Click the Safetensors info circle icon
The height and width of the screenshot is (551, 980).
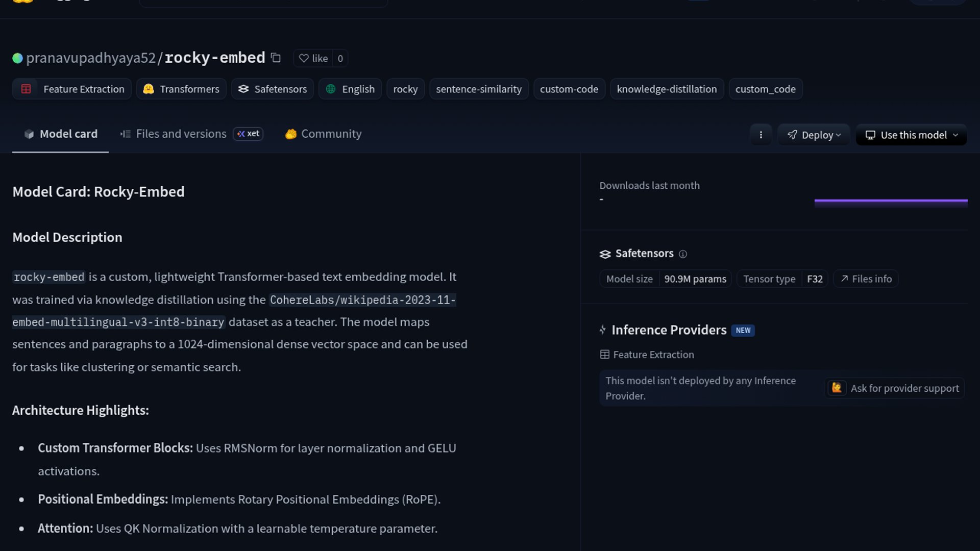(683, 254)
